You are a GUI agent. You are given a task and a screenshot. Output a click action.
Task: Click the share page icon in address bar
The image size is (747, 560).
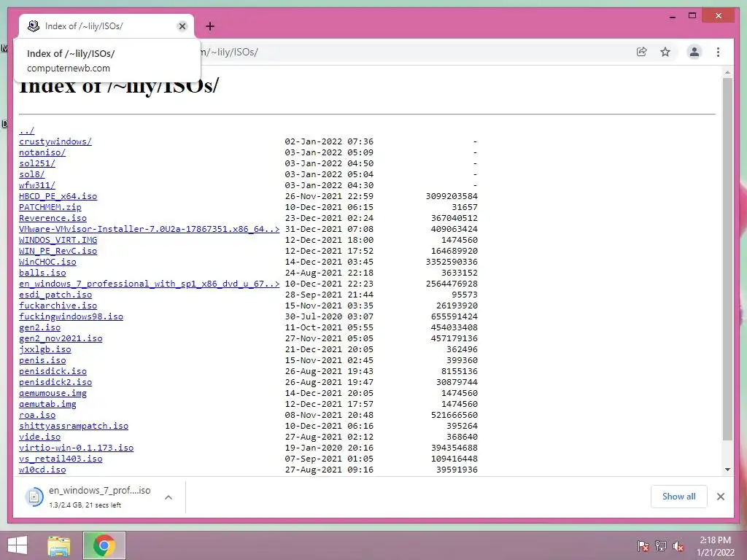(x=642, y=52)
